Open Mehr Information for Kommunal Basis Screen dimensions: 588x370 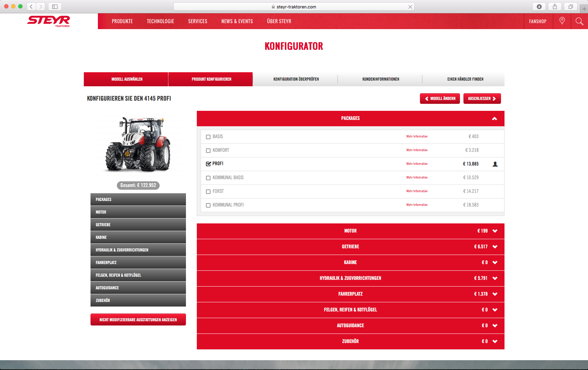click(x=417, y=177)
